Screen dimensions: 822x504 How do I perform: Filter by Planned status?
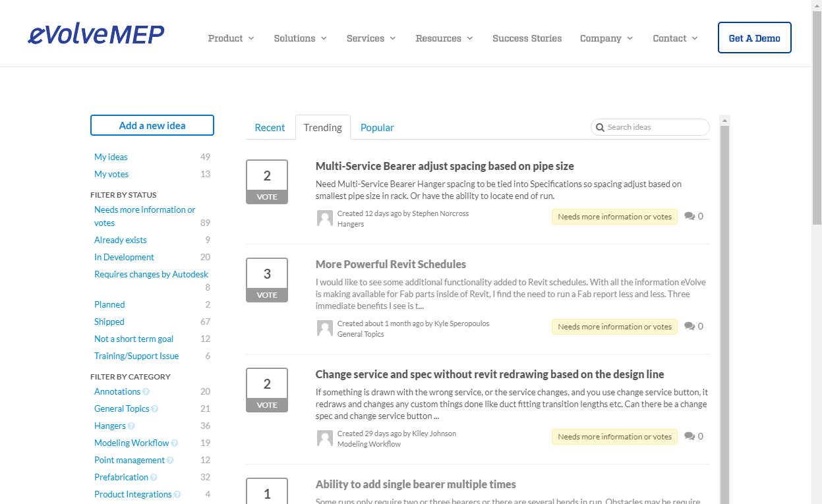pyautogui.click(x=109, y=304)
